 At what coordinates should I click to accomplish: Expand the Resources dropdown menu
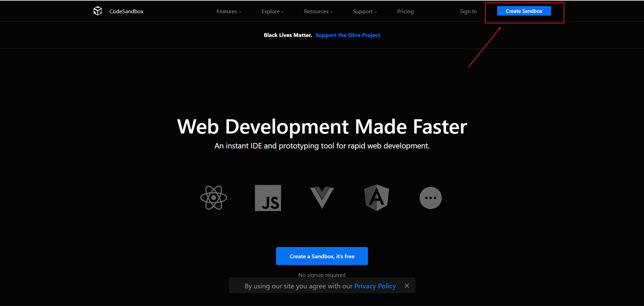coord(318,12)
